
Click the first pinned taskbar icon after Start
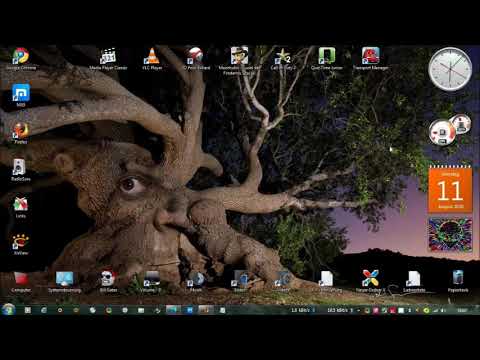[28, 310]
